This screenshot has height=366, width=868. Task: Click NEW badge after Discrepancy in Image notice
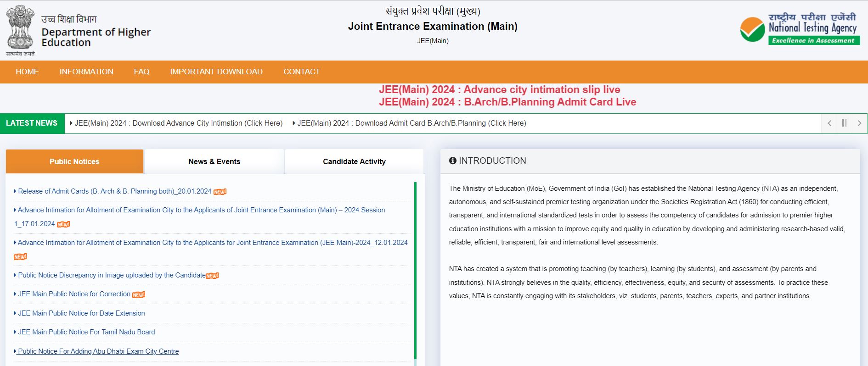pos(212,276)
